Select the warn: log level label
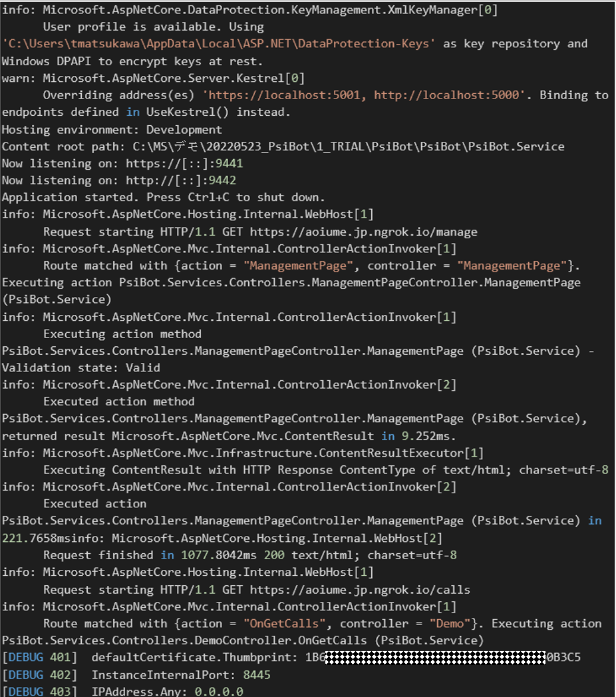Viewport: 616px width, 697px height. [19, 79]
